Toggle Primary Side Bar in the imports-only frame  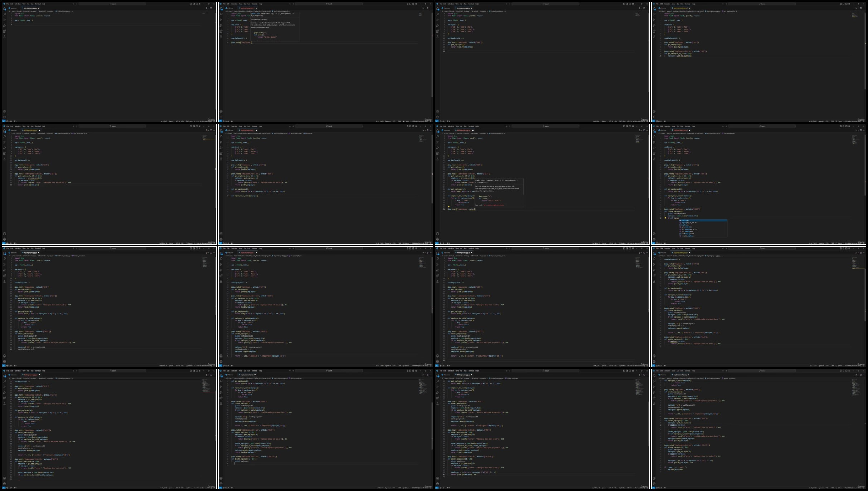pyautogui.click(x=191, y=4)
